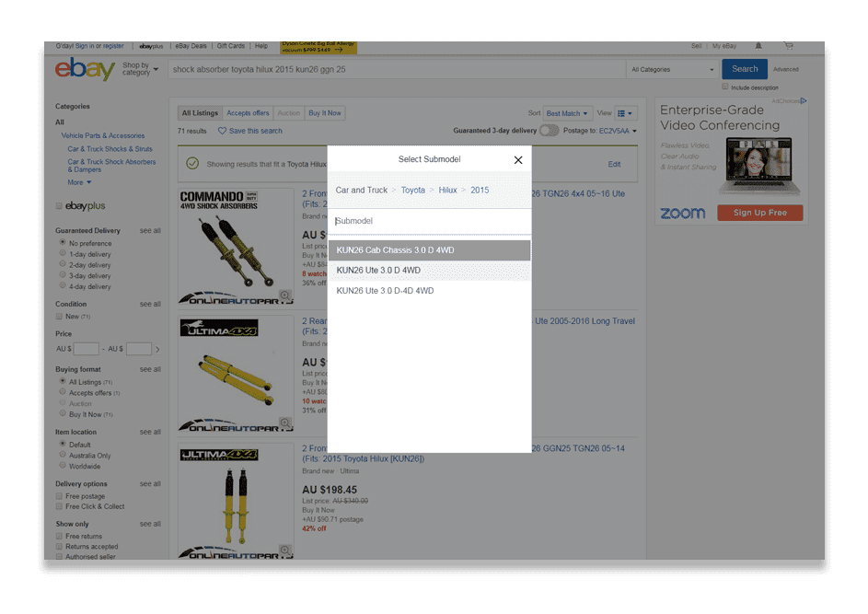Select KUN26 Ute 3.0 D 4WD submodel
This screenshot has height=614, width=868.
click(x=430, y=271)
